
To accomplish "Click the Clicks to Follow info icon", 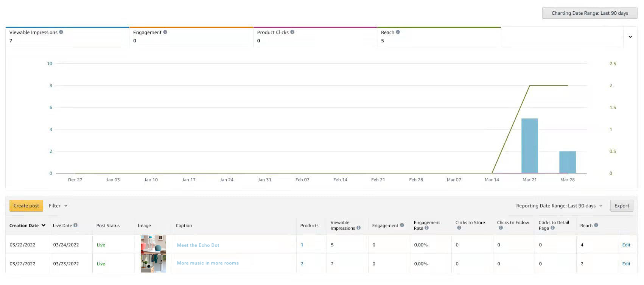I will 501,228.
